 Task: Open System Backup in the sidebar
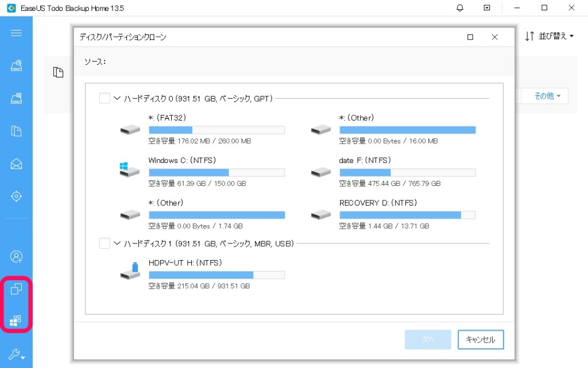(16, 98)
